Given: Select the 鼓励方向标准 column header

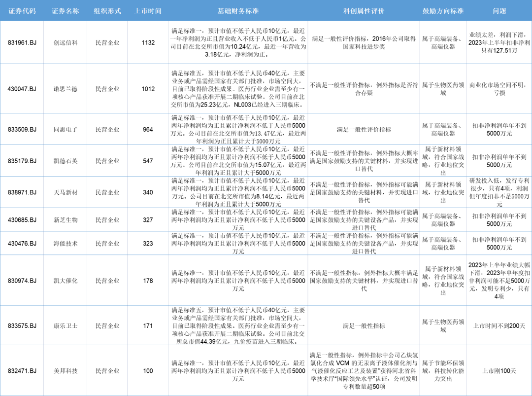Looking at the screenshot, I should tap(443, 11).
